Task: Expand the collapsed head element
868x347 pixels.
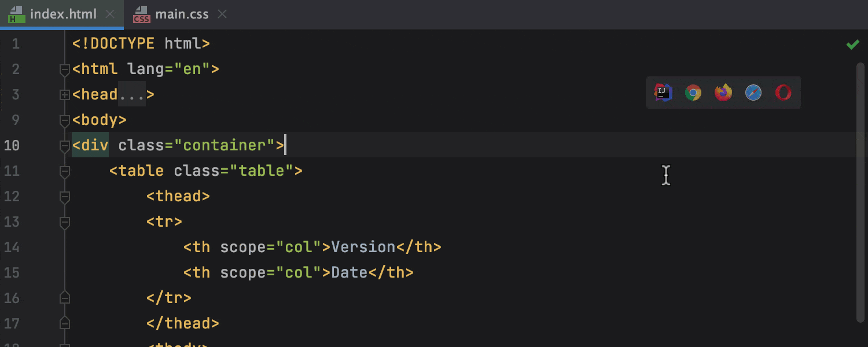Action: [x=64, y=94]
